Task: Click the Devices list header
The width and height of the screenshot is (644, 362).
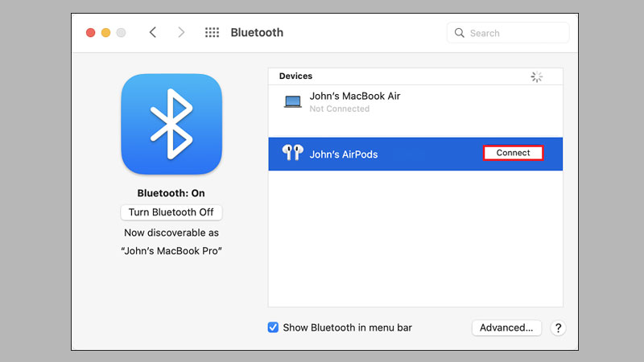Action: [x=295, y=76]
